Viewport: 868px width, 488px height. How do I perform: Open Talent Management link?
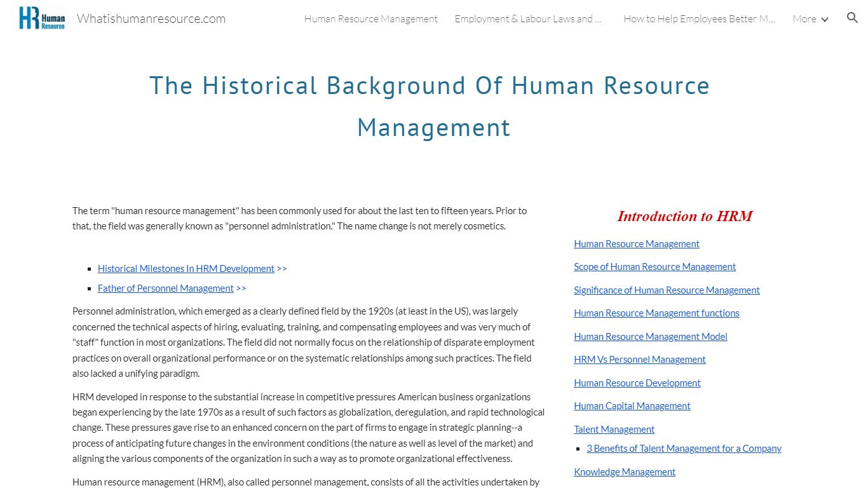[614, 430]
